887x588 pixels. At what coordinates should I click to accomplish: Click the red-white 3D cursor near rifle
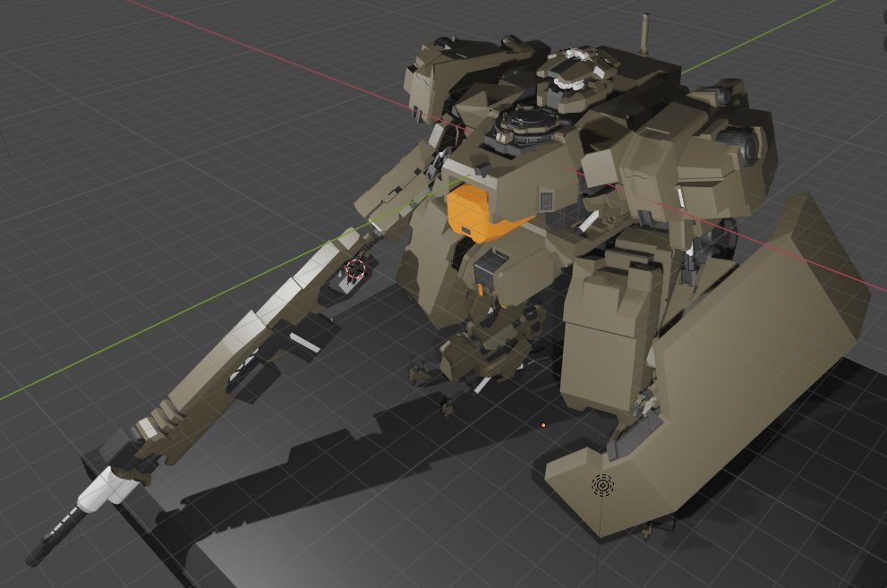[x=356, y=268]
